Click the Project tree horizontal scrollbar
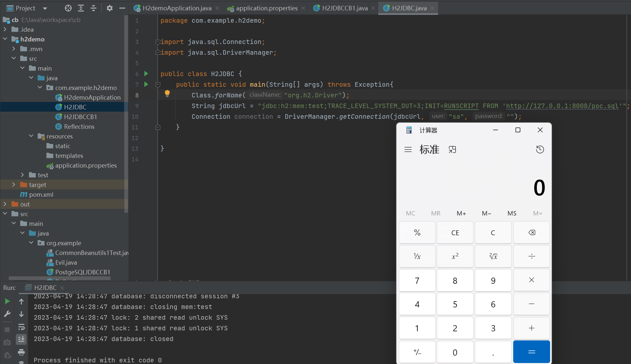631x364 pixels. [x=60, y=278]
